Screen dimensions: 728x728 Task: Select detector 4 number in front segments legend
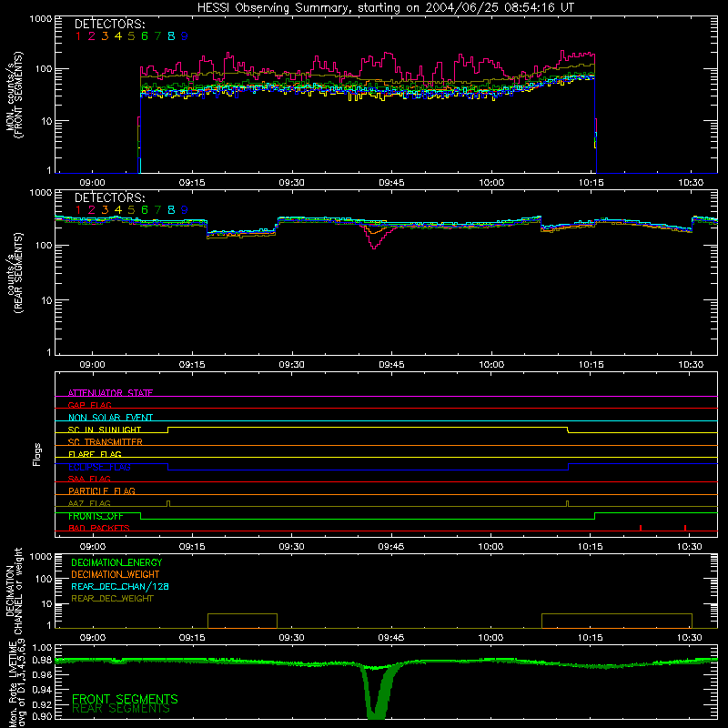tap(118, 36)
